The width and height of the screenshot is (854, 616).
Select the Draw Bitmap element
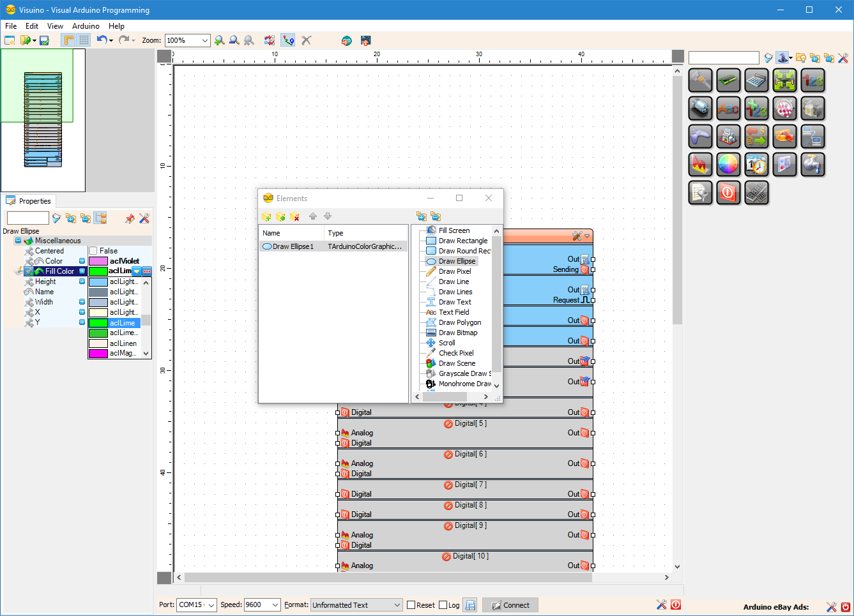(458, 333)
